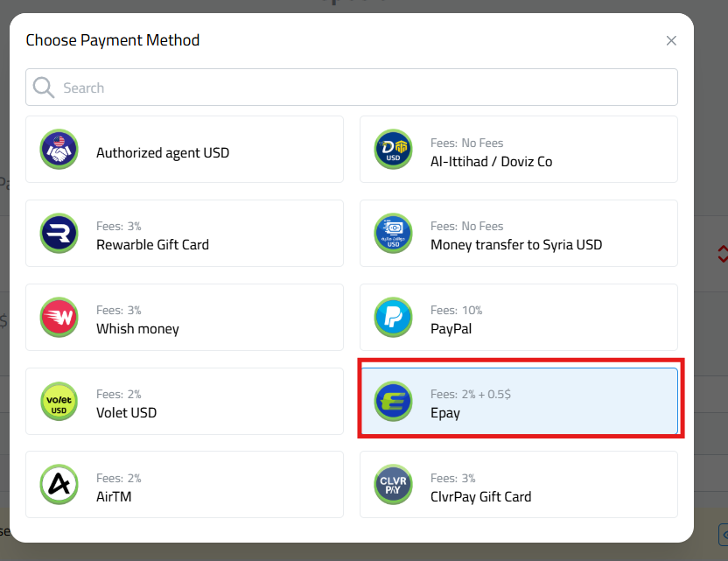This screenshot has height=561, width=728.
Task: Select PayPal as payment method
Action: (x=520, y=317)
